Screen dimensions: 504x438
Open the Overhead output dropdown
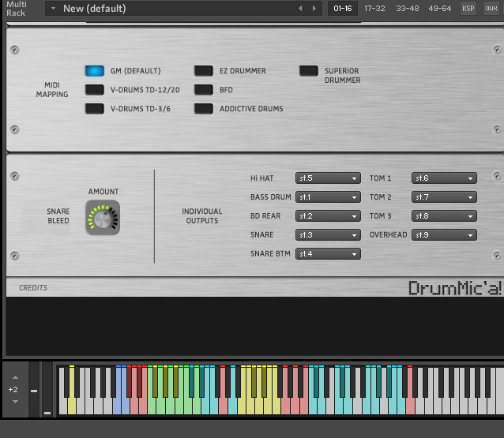(444, 235)
